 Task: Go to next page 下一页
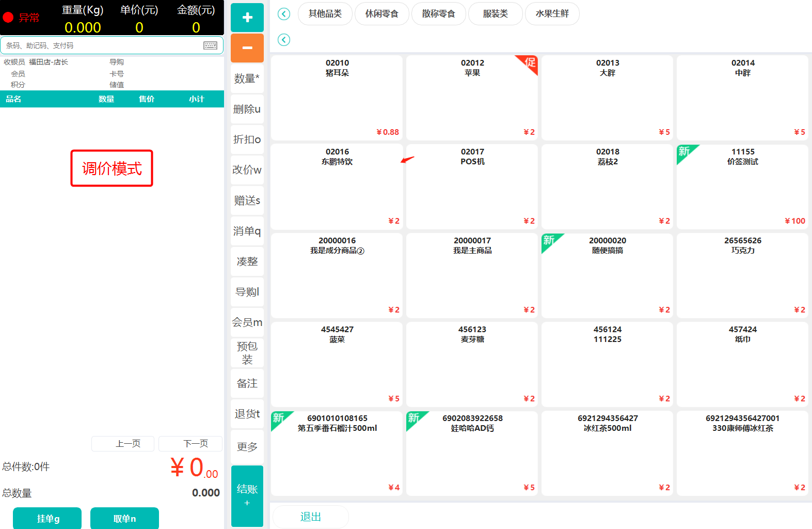point(190,444)
